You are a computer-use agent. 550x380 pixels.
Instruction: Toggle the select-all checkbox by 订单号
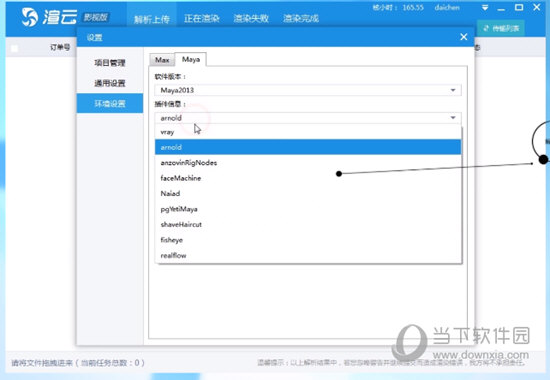click(x=14, y=48)
